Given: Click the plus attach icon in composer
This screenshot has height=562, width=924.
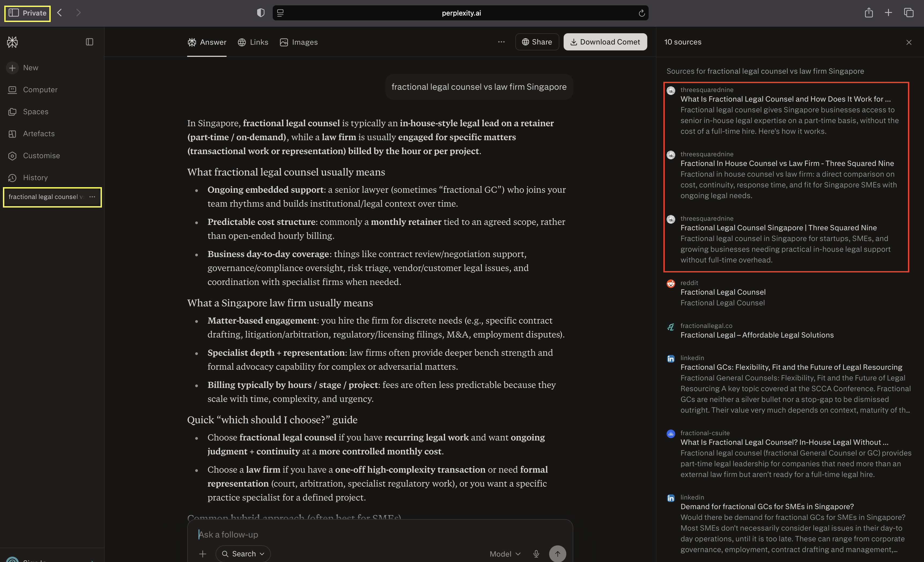Looking at the screenshot, I should pos(202,554).
